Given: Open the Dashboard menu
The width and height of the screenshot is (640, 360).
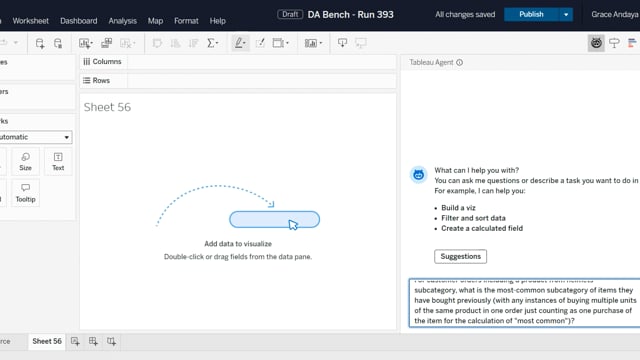Looking at the screenshot, I should pos(79,21).
